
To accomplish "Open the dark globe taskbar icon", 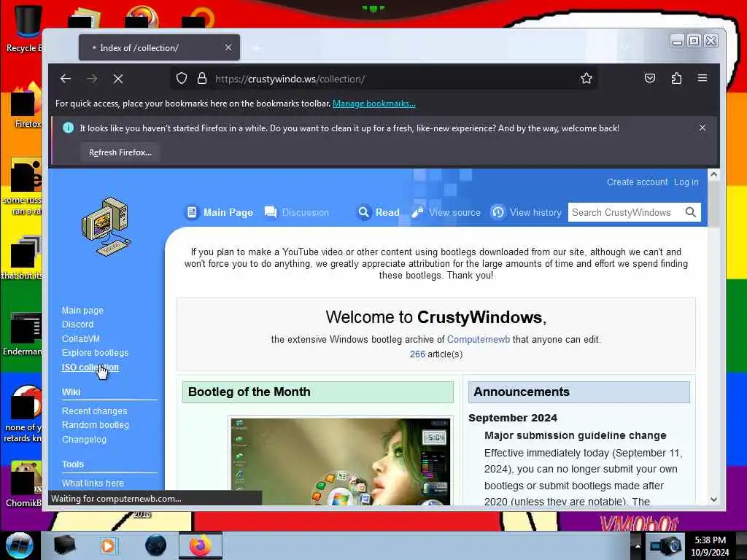I will coord(155,545).
